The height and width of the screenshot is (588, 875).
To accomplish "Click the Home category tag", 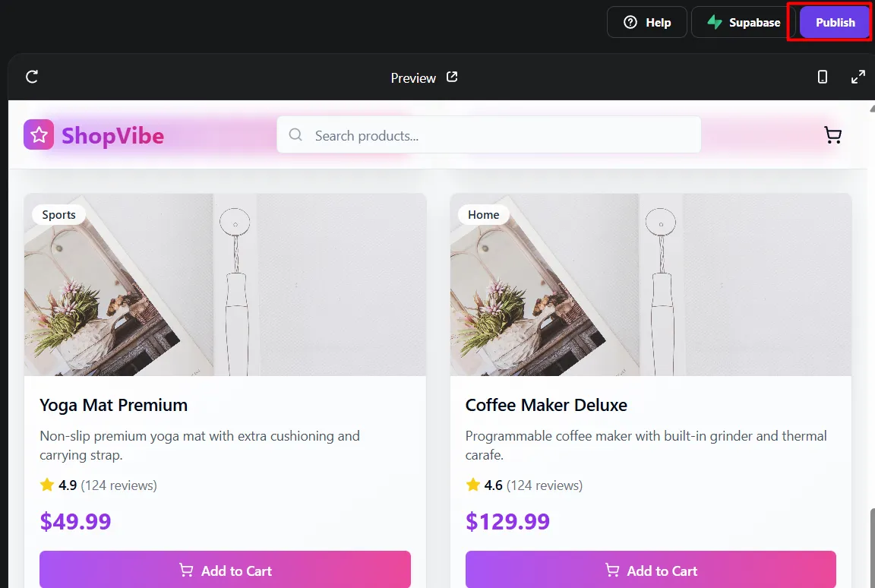I will (x=484, y=215).
